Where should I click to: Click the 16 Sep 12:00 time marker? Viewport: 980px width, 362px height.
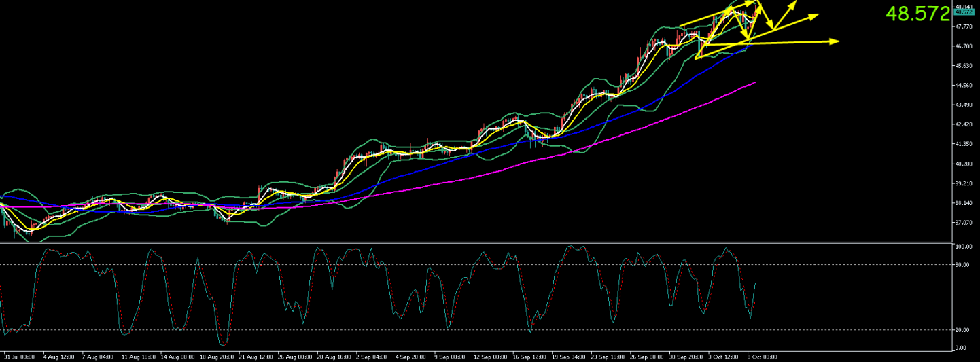click(528, 357)
